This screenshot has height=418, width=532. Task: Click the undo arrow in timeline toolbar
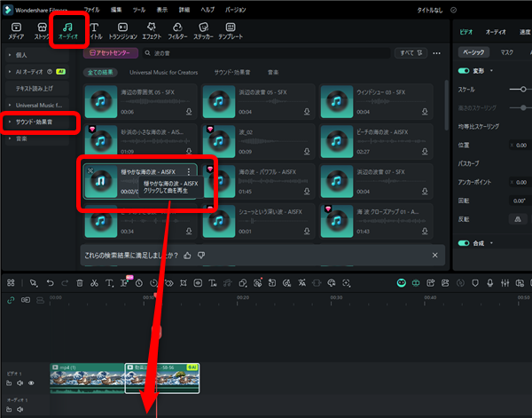coord(50,282)
